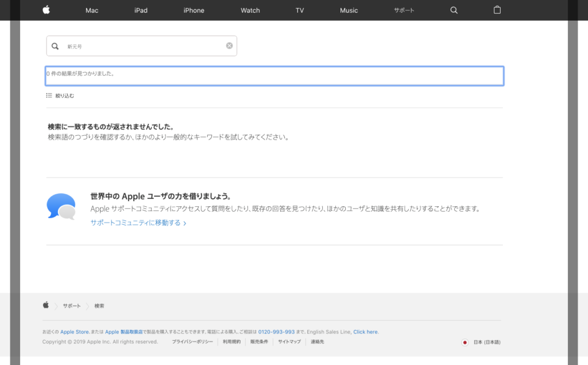Click the Japan flag icon in the footer
The image size is (588, 365).
coord(465,342)
